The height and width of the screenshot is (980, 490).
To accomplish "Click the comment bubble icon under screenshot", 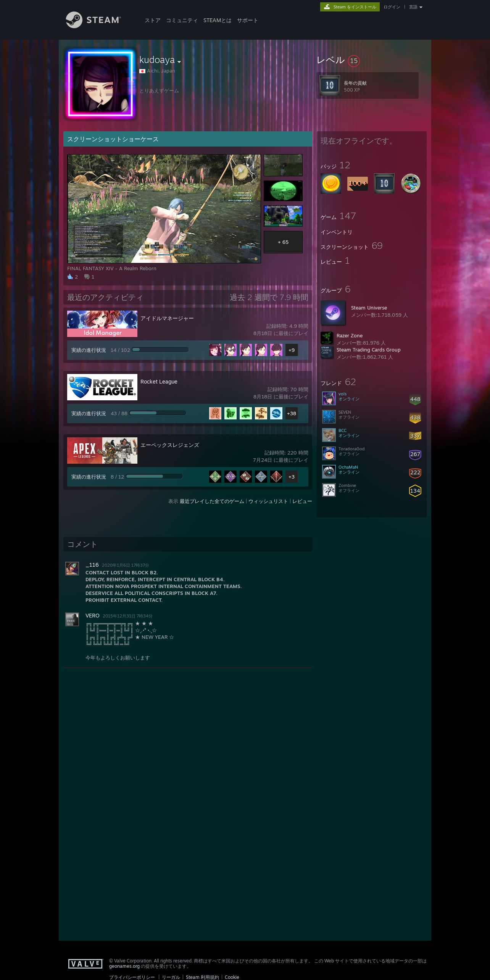I will [x=87, y=277].
